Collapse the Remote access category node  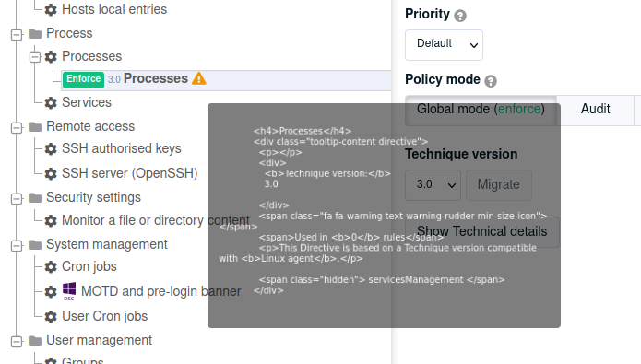click(x=17, y=128)
